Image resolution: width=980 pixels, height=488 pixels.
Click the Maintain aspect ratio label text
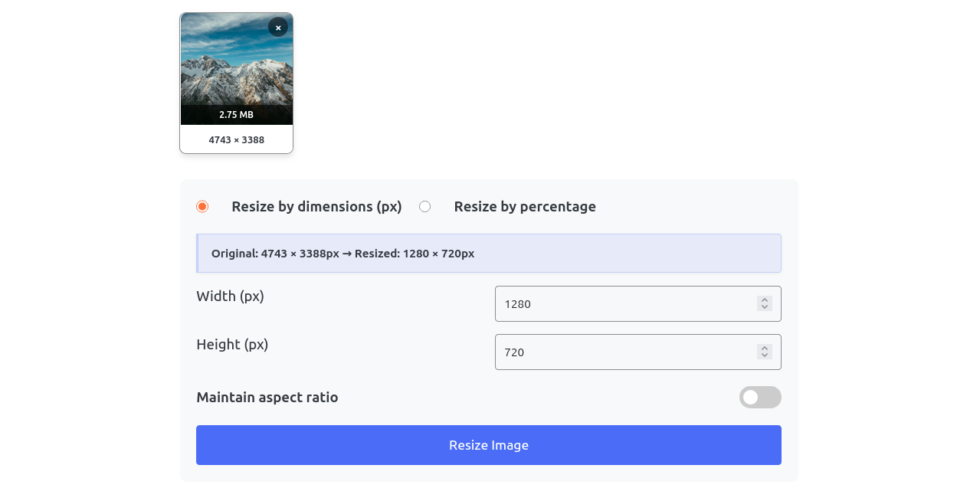[x=267, y=397]
